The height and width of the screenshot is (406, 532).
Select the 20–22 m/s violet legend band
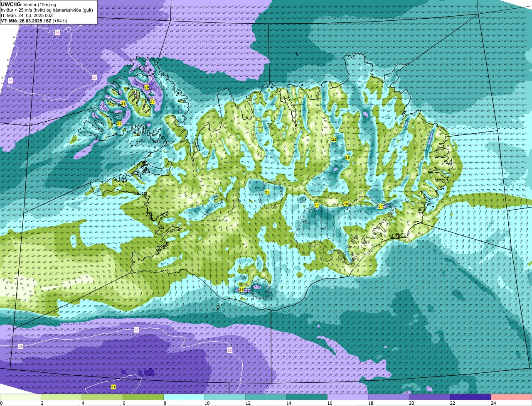click(430, 397)
